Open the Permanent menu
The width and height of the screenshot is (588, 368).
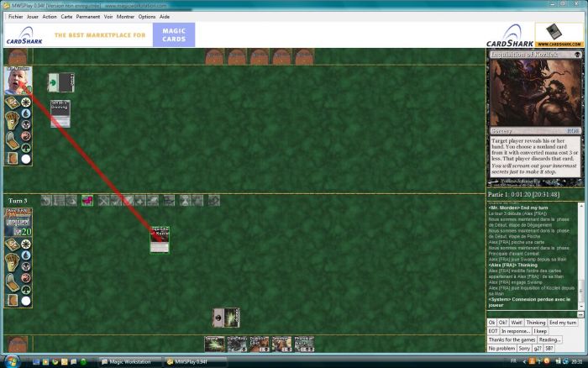pyautogui.click(x=88, y=17)
